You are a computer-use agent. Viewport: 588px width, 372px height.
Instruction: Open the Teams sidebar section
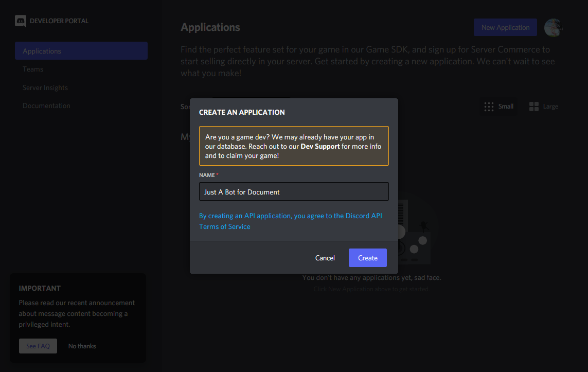[33, 69]
